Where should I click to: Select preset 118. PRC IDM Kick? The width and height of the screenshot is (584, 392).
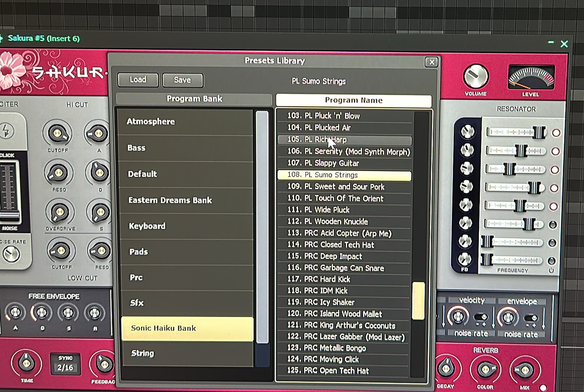[x=345, y=291]
